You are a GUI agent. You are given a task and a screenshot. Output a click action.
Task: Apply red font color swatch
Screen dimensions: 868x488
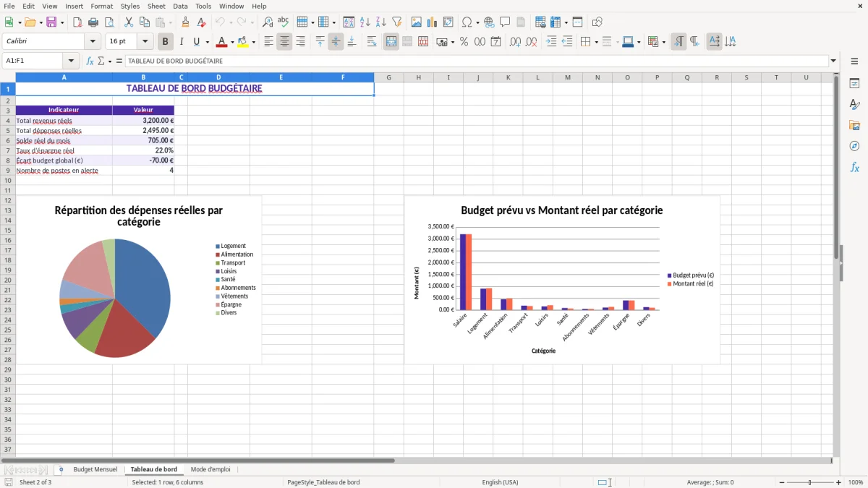(x=221, y=42)
